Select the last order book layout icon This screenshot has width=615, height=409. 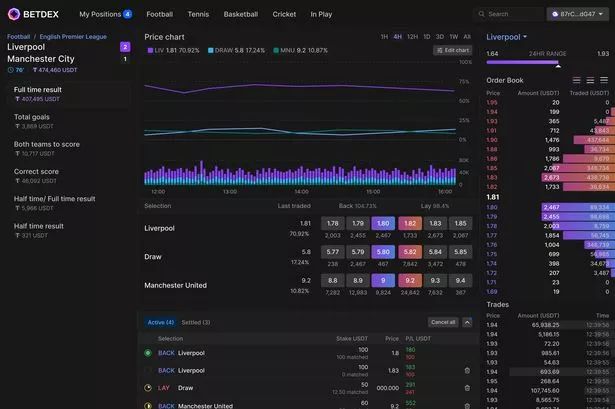coord(604,80)
